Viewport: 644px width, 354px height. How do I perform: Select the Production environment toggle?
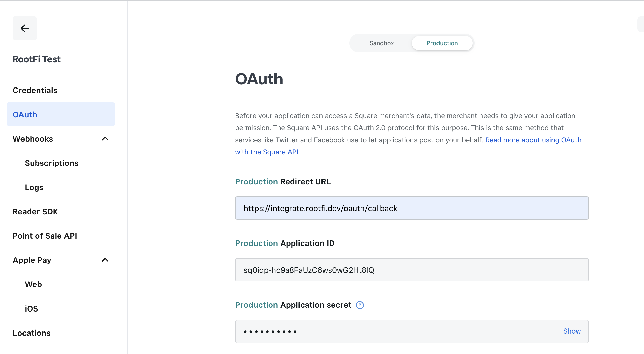[x=442, y=43]
